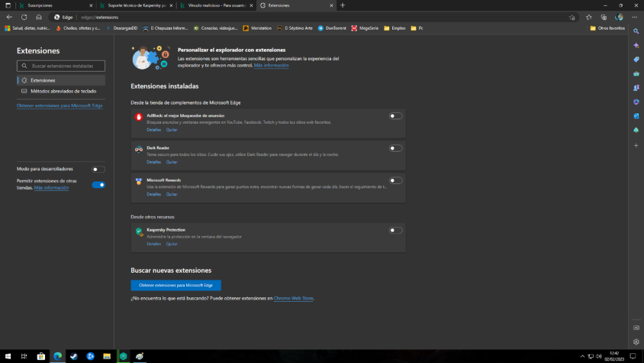The image size is (644, 363).
Task: Open the Pc bookmarks folder
Action: point(417,28)
